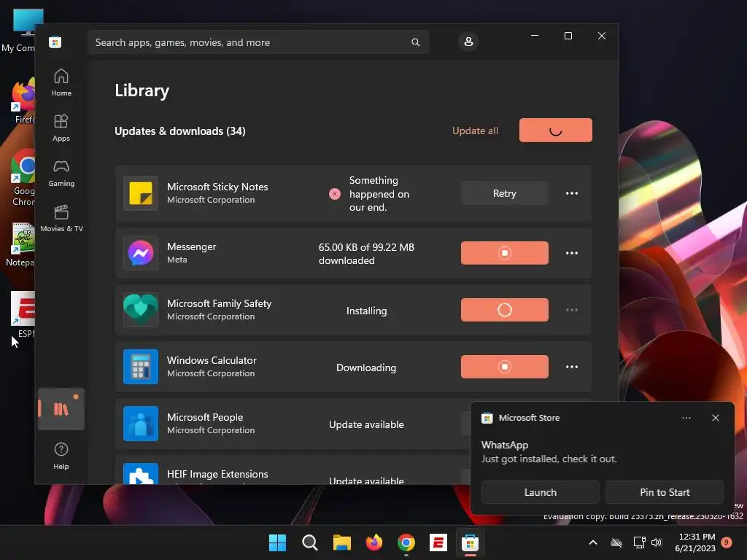Launch WhatsApp from the notification
This screenshot has height=560, width=747.
tap(541, 492)
